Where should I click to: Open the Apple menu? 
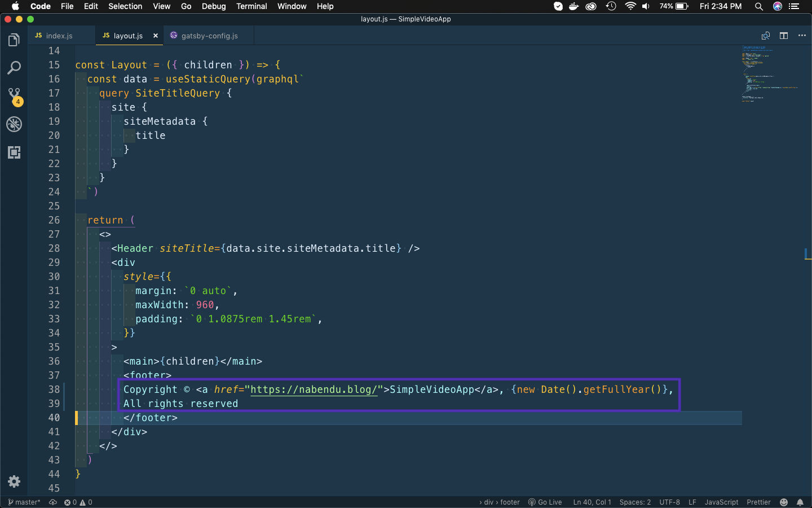click(15, 6)
